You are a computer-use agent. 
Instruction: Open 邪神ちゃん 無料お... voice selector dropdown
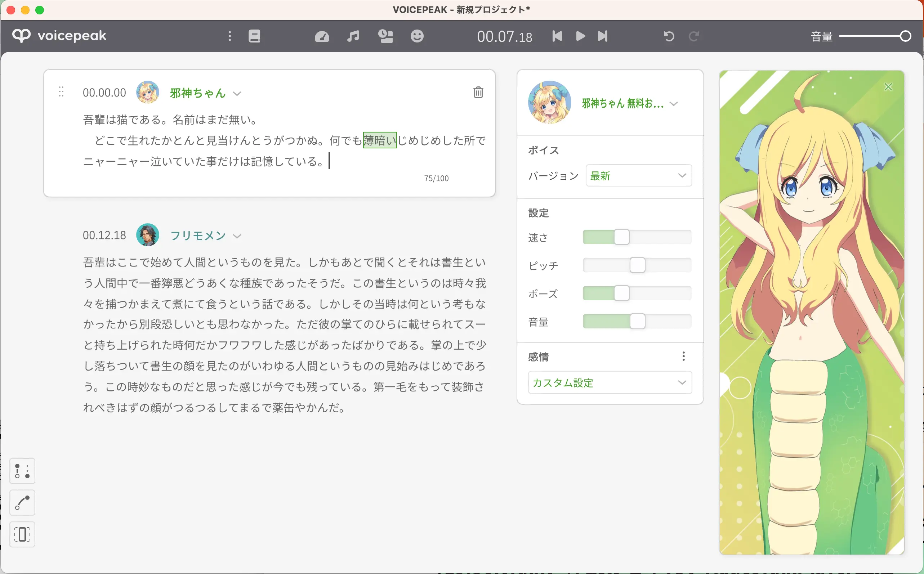(x=629, y=103)
